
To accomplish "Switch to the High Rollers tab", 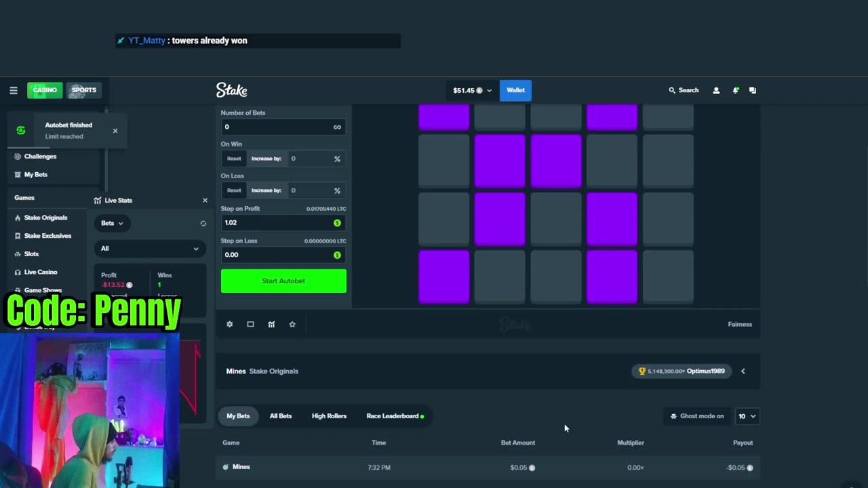I will 329,416.
